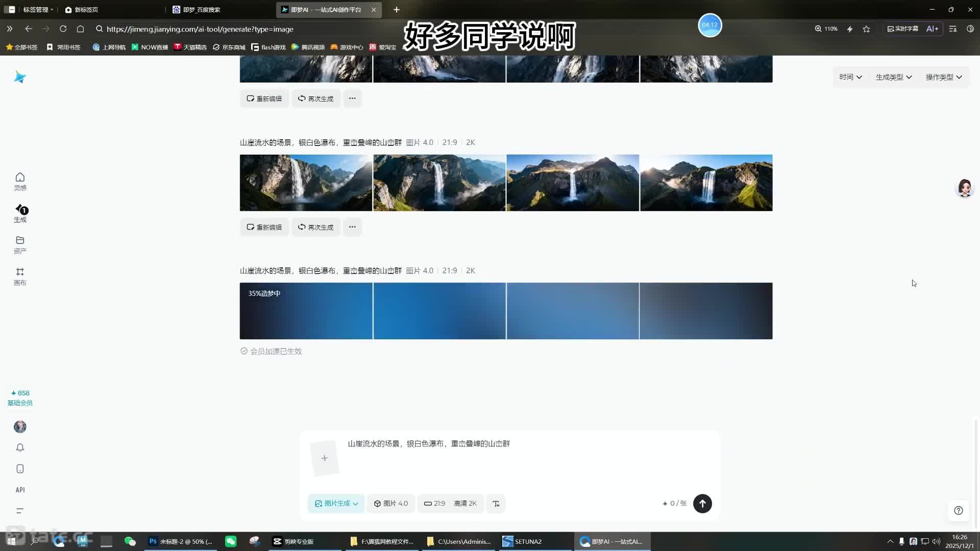Open the 生成类型 filter dropdown
Image resolution: width=980 pixels, height=551 pixels.
click(x=893, y=77)
